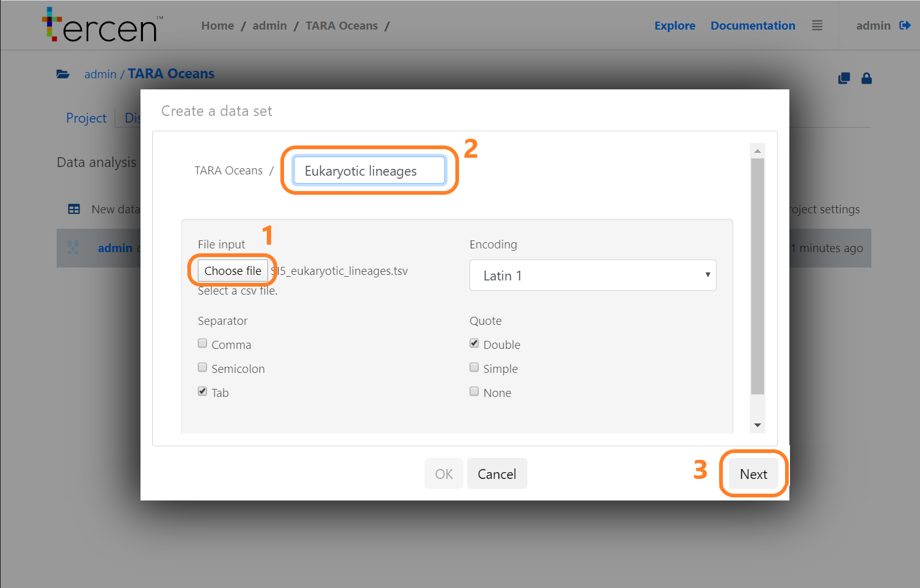Click TARA Oceans in the top breadcrumb

point(342,26)
